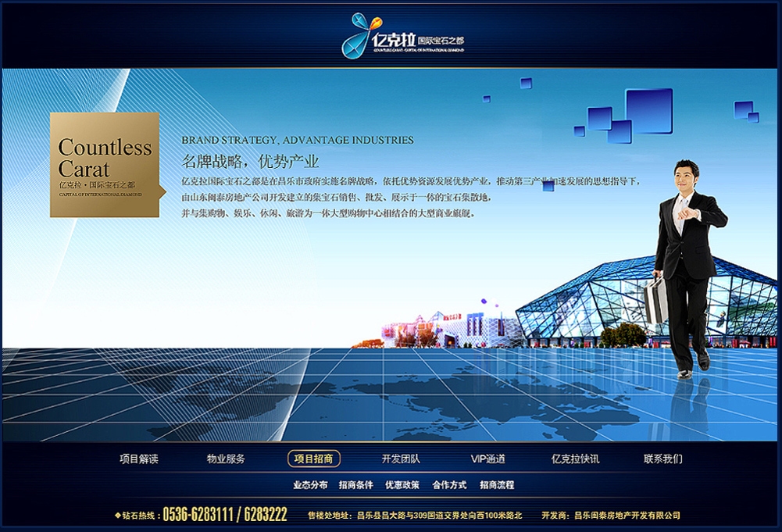Click the highlighted 项目招商 tab
This screenshot has width=782, height=532.
click(x=313, y=459)
